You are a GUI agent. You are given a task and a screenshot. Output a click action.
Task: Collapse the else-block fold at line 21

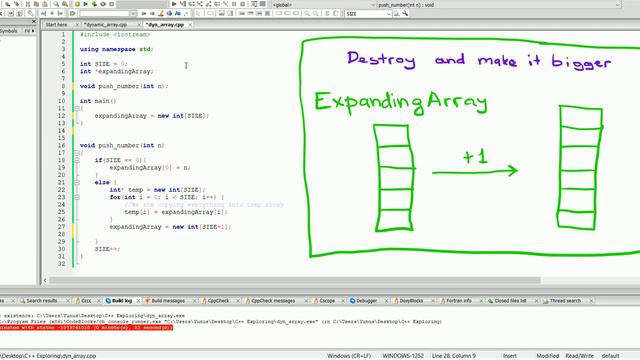click(77, 182)
